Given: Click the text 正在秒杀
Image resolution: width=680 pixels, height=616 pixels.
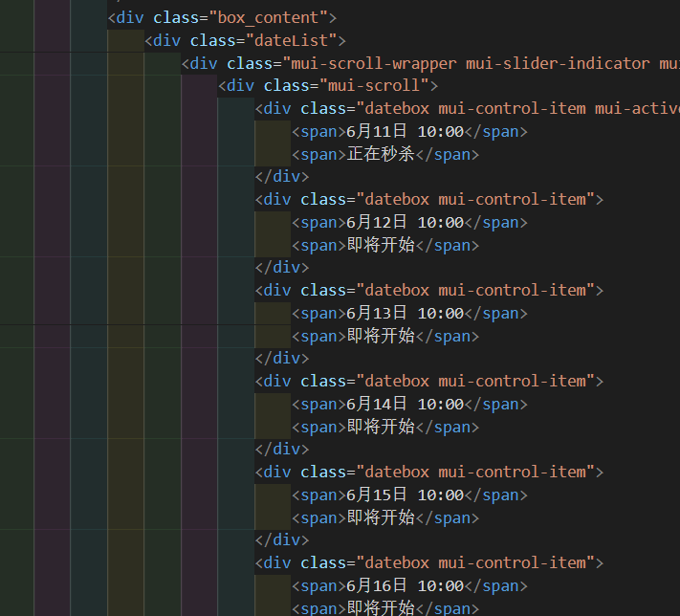Looking at the screenshot, I should click(x=381, y=154).
